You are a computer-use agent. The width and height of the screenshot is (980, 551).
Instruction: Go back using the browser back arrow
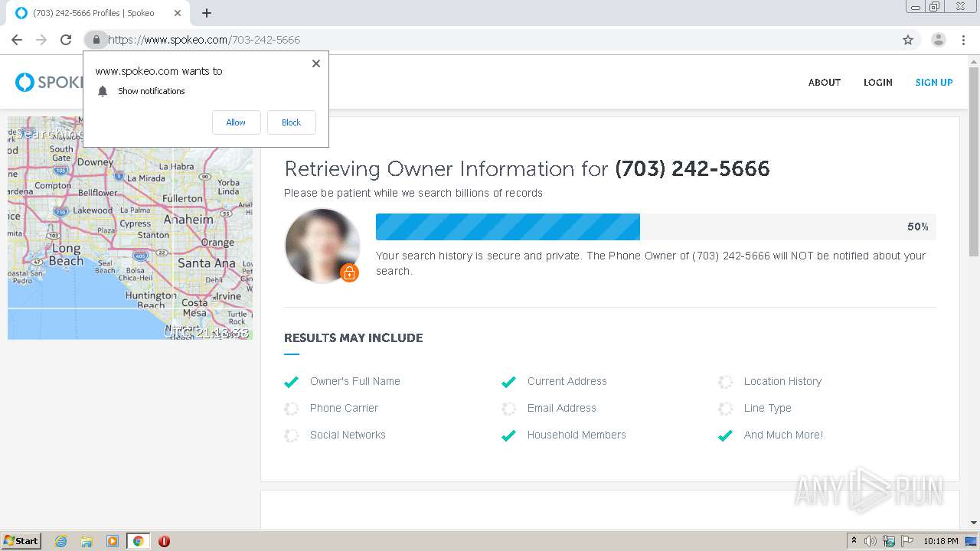(x=17, y=40)
